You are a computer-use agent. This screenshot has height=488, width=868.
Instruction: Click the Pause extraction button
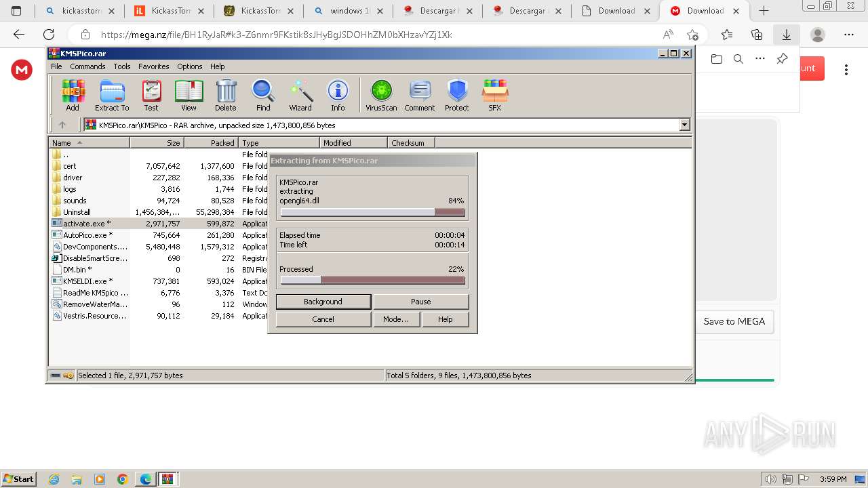[421, 302]
